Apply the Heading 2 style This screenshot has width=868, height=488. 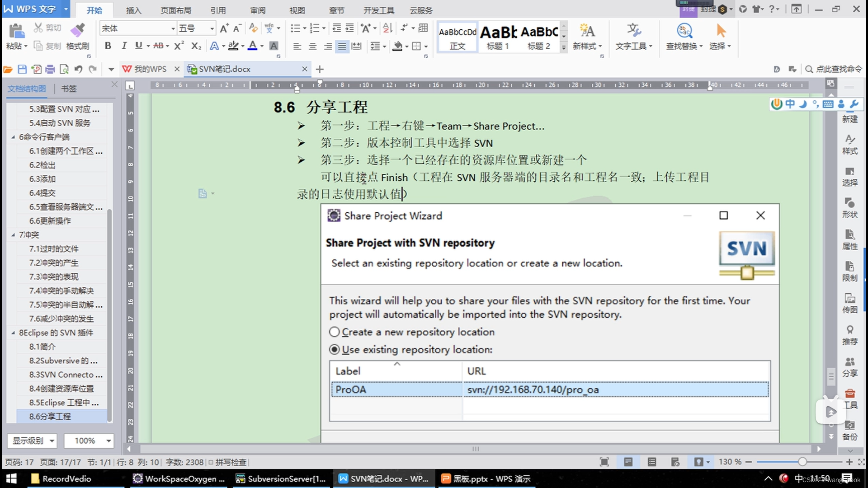click(x=539, y=37)
